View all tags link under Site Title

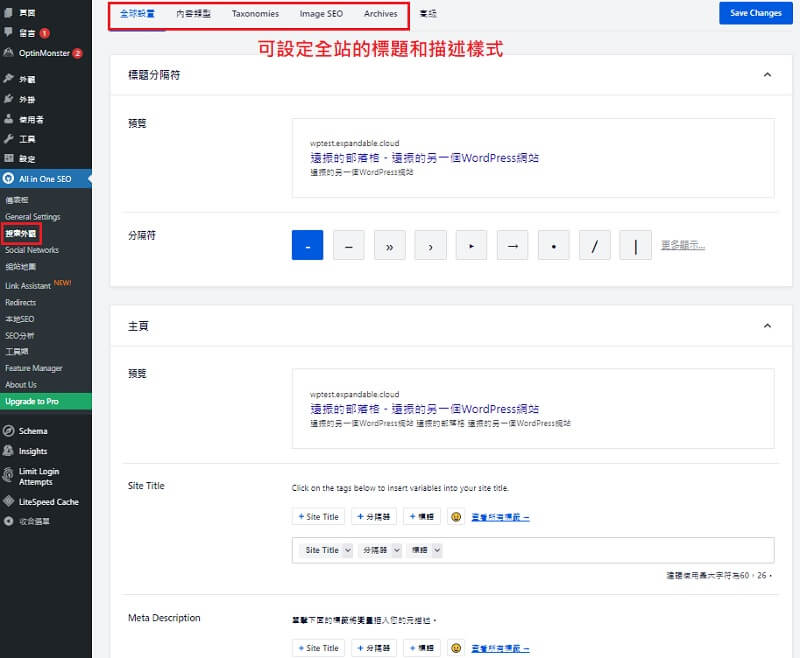tap(500, 517)
